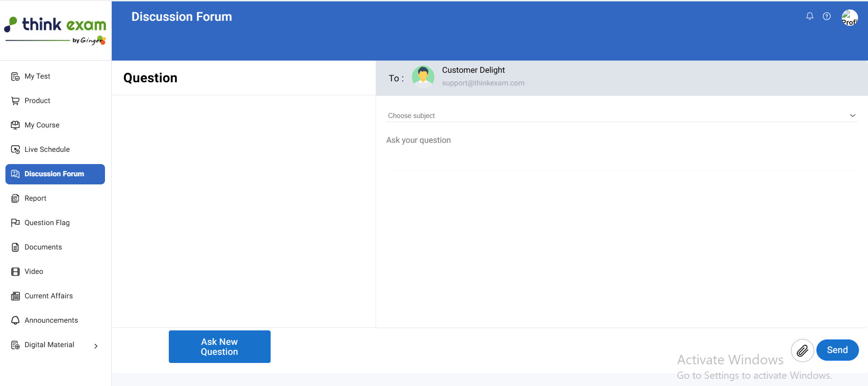The image size is (868, 386).
Task: Open the Choose subject dropdown
Action: tap(621, 116)
